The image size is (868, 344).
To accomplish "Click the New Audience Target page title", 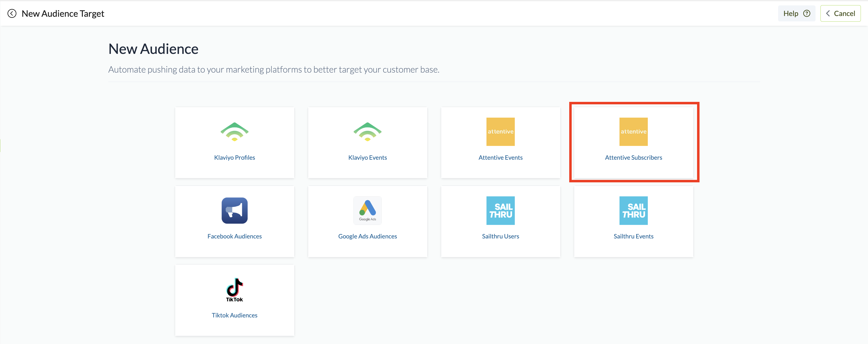I will [x=63, y=14].
